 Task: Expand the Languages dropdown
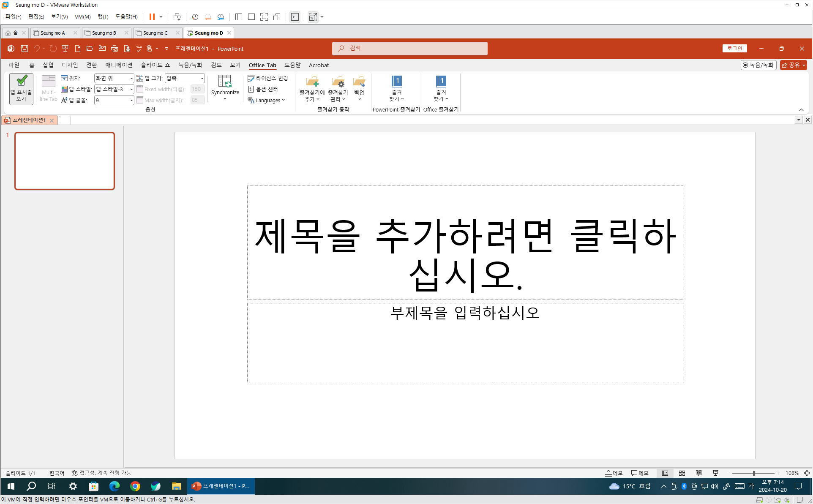click(267, 100)
